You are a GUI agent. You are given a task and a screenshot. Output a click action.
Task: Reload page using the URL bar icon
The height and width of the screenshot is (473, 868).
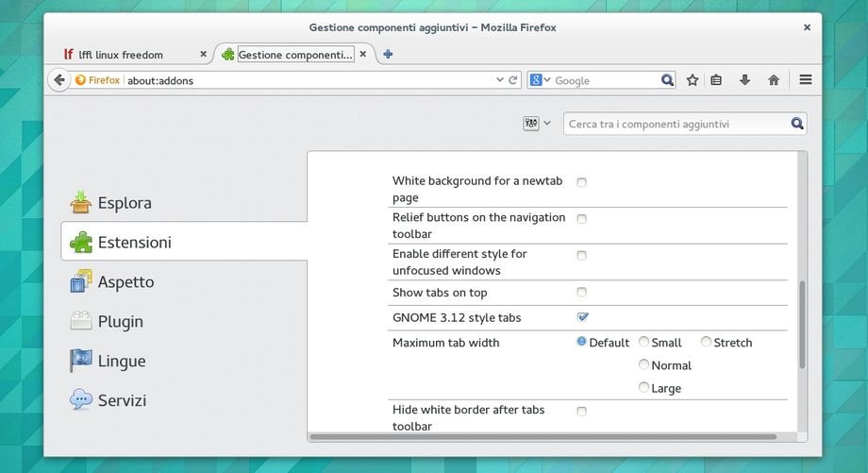coord(513,80)
